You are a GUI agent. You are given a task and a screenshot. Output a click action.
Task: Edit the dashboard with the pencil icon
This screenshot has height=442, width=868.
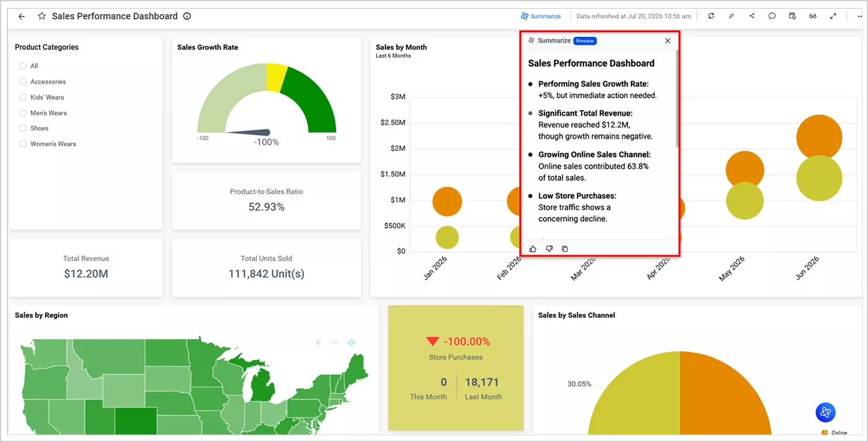pyautogui.click(x=732, y=16)
